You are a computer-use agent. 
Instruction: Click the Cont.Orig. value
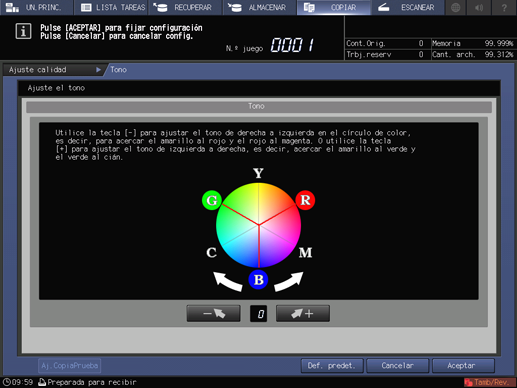coord(421,43)
